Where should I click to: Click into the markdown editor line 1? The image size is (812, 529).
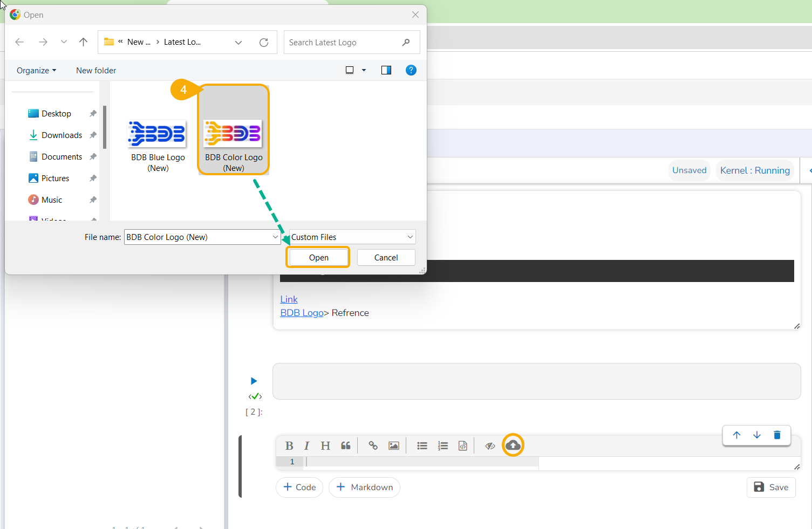[x=422, y=462]
